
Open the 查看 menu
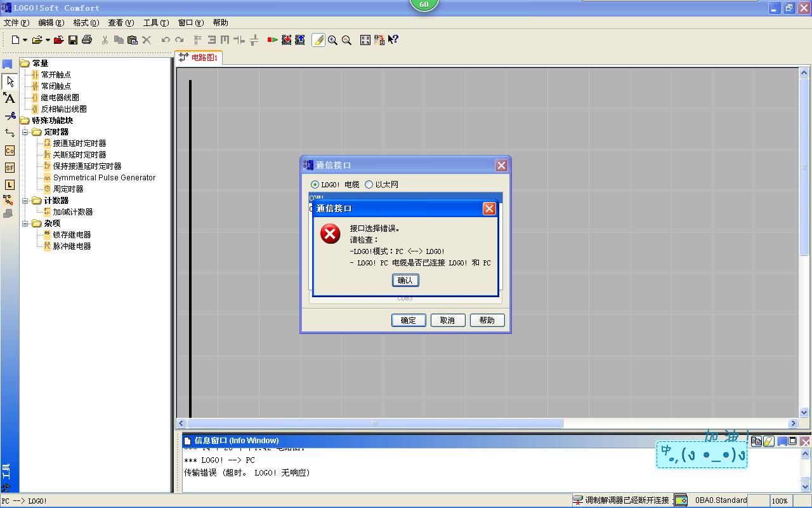[x=121, y=22]
